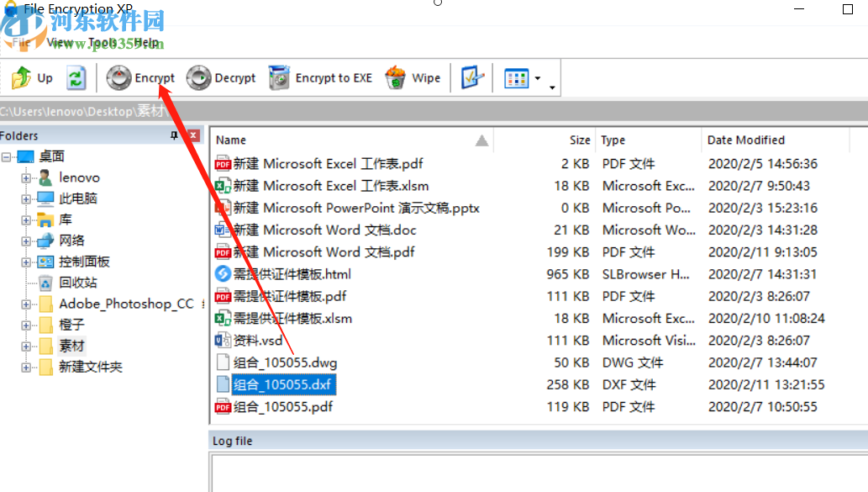
Task: Close the Folders panel
Action: pyautogui.click(x=193, y=135)
